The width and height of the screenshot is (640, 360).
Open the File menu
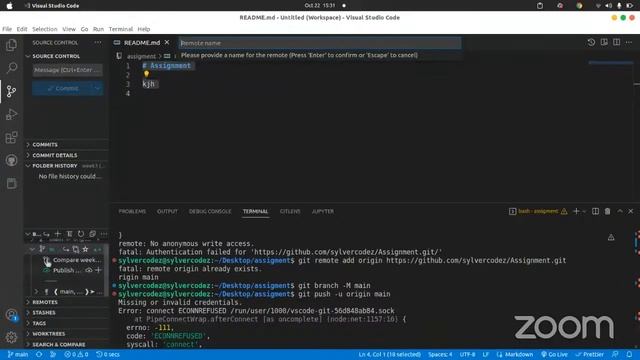7,29
